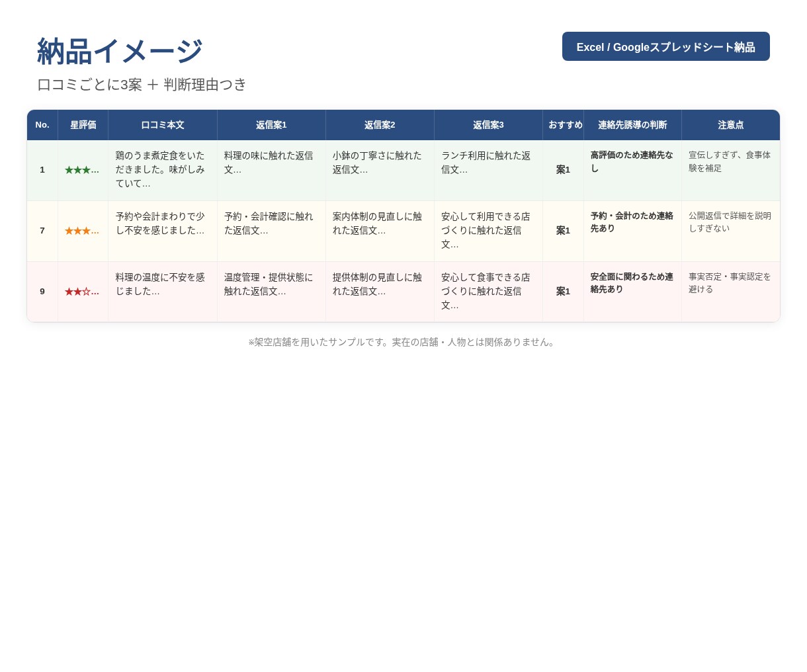Select the cell ランチ利用に触れた返信文
Viewport: 807px width, 672px height.
[x=488, y=171]
